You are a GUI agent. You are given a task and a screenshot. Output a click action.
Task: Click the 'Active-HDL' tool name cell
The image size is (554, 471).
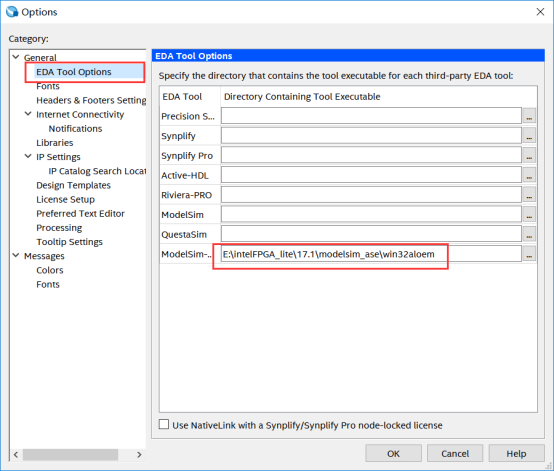click(x=190, y=175)
